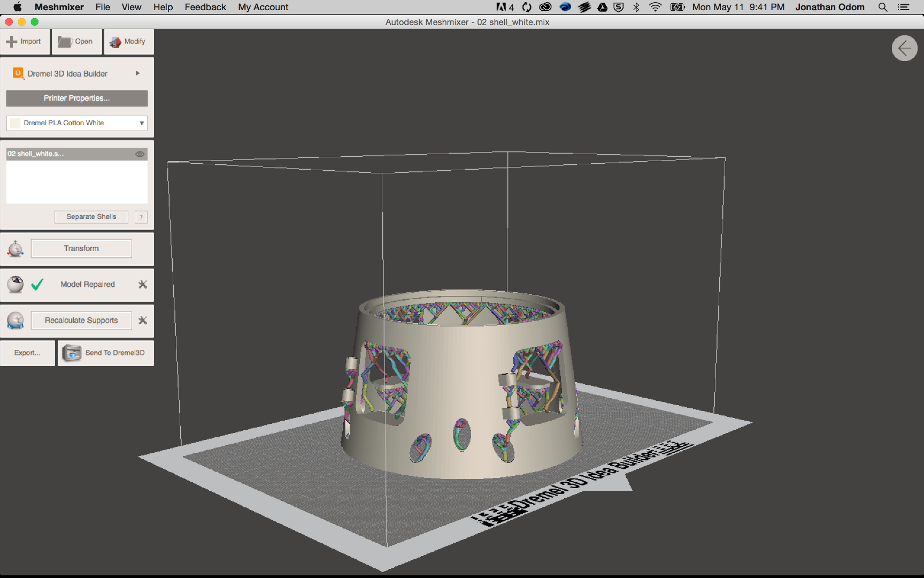Click the battery status icon
Screen dimensions: 924x578
677,7
